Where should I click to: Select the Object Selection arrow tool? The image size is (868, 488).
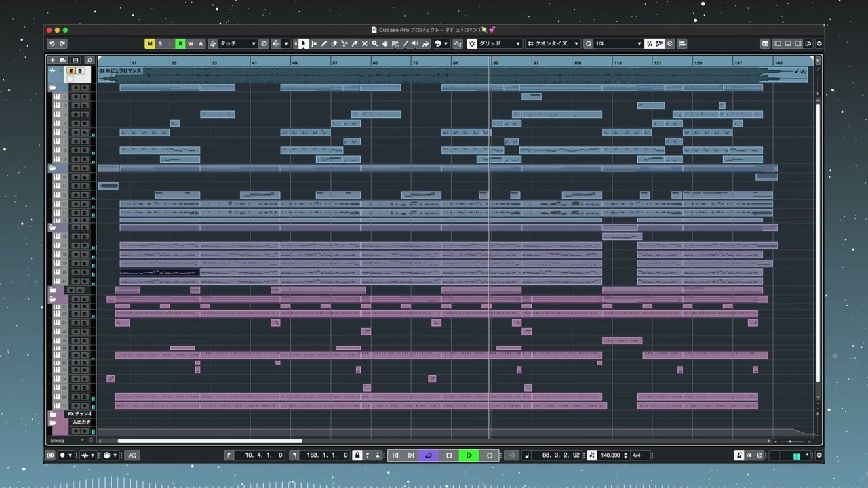[x=303, y=43]
